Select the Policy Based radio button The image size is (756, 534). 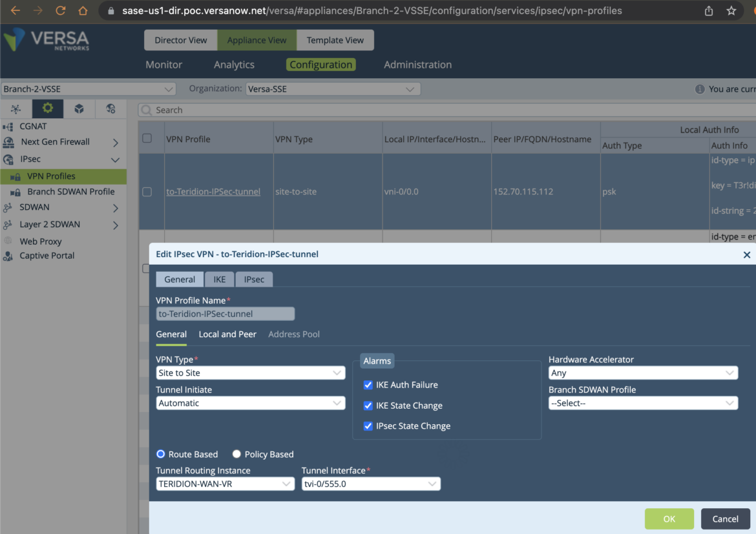point(236,454)
